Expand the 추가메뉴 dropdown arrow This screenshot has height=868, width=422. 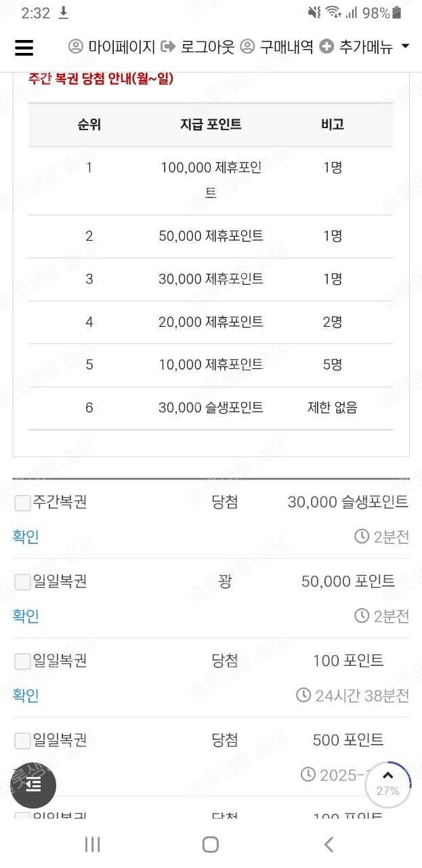coord(405,46)
